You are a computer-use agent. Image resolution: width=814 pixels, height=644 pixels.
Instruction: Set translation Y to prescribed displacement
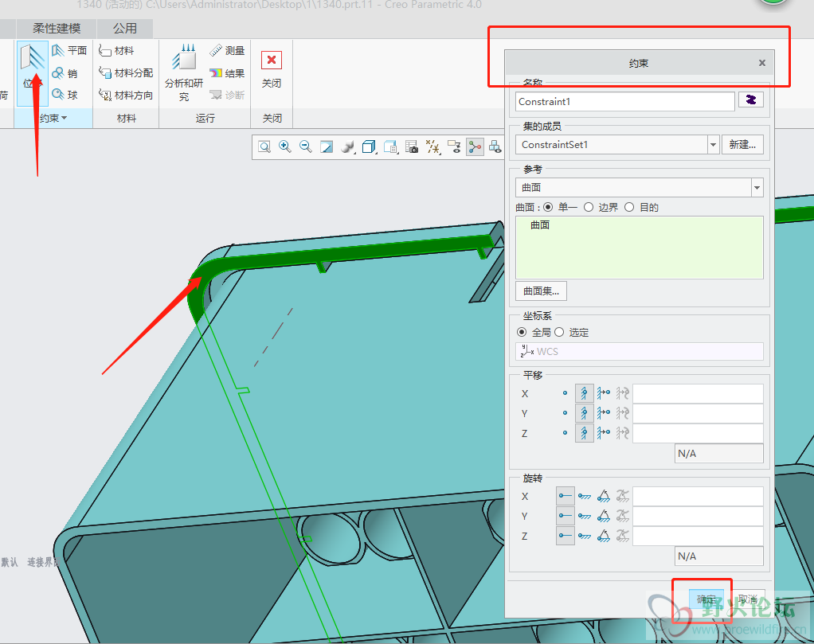pos(603,414)
